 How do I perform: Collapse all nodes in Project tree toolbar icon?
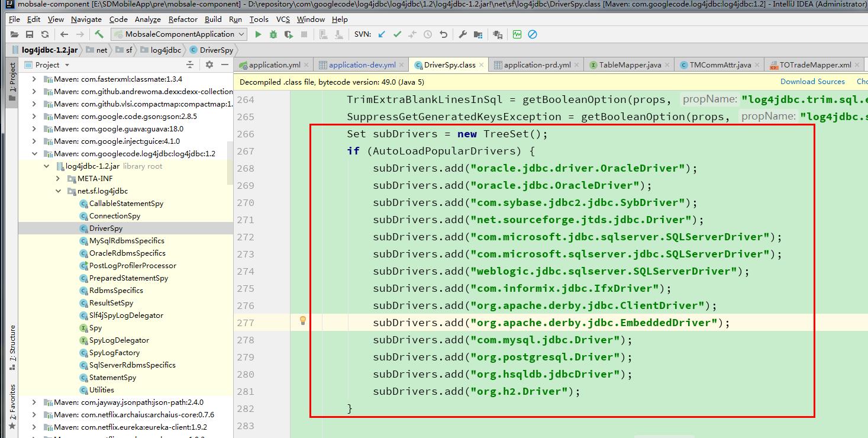tap(188, 65)
